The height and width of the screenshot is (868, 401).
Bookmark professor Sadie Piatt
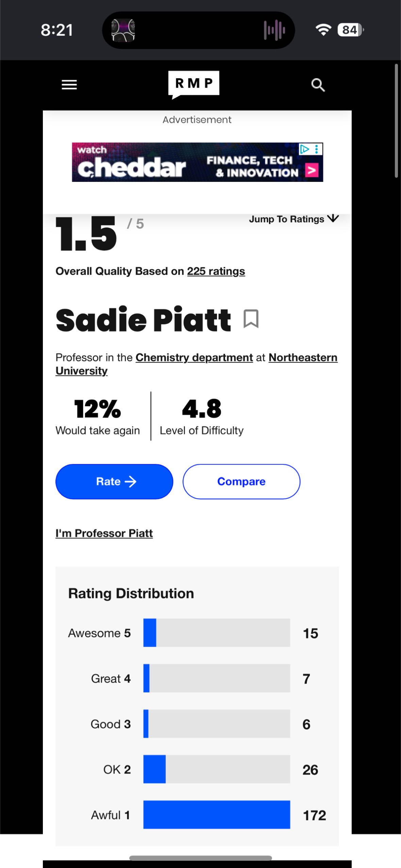[x=251, y=319]
